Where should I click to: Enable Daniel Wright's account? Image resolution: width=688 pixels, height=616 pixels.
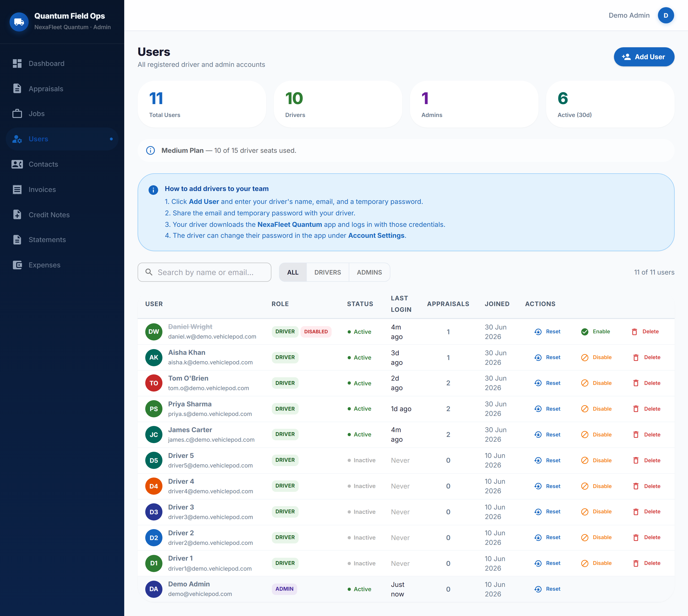tap(596, 332)
